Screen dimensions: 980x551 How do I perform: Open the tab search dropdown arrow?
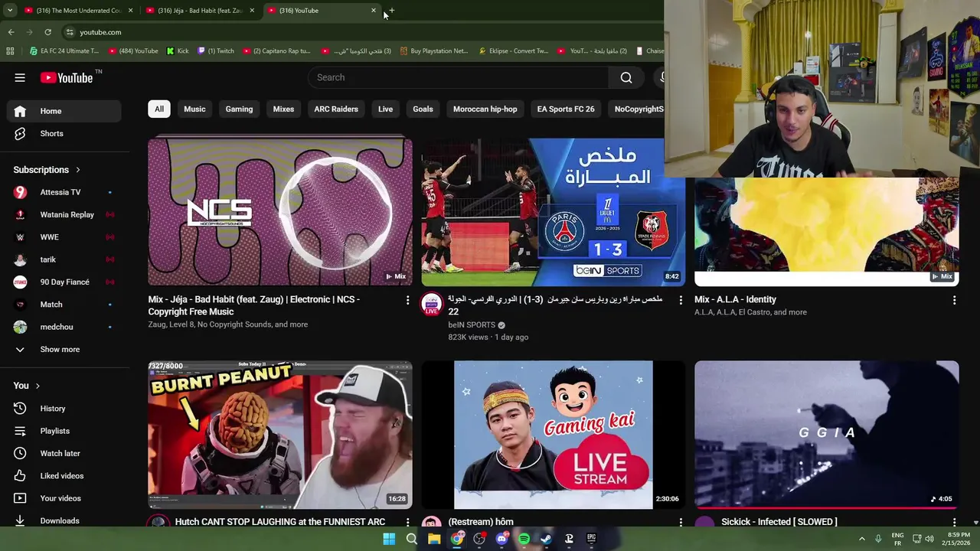(x=10, y=11)
